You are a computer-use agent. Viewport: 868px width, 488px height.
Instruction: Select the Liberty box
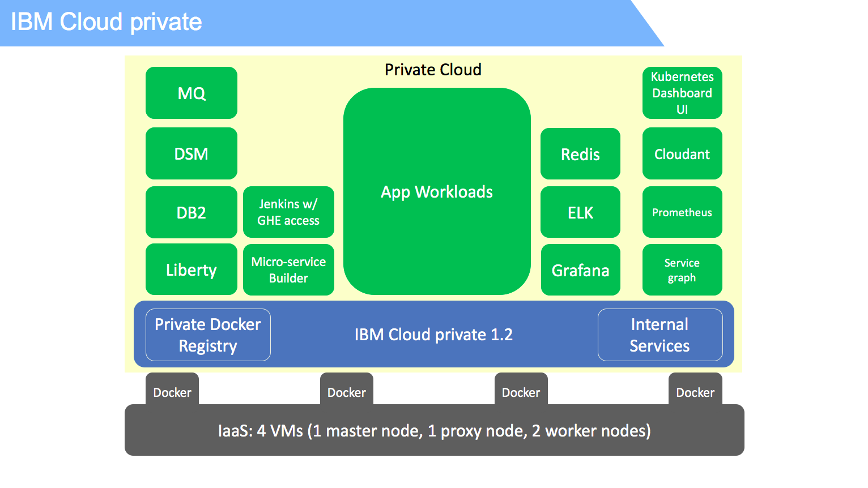[x=192, y=269]
